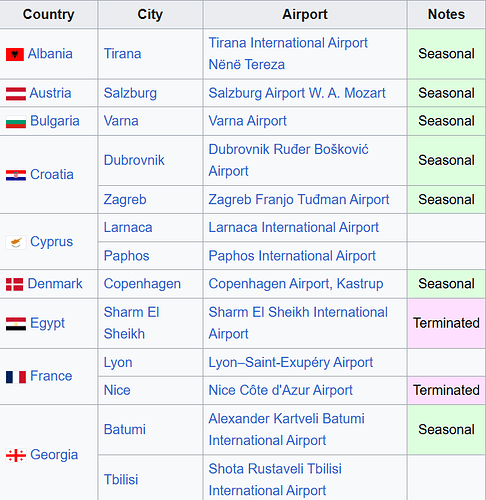Image resolution: width=486 pixels, height=500 pixels.
Task: Click the Albania flag icon
Action: click(x=15, y=54)
